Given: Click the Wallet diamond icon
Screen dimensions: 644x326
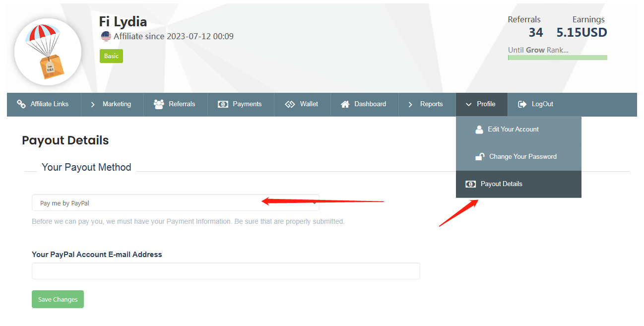Looking at the screenshot, I should point(290,104).
